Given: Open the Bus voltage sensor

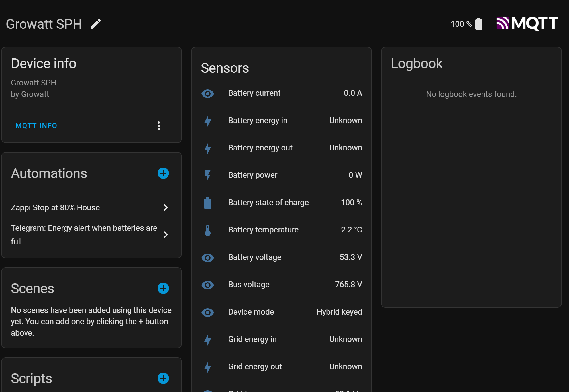Looking at the screenshot, I should [x=282, y=285].
